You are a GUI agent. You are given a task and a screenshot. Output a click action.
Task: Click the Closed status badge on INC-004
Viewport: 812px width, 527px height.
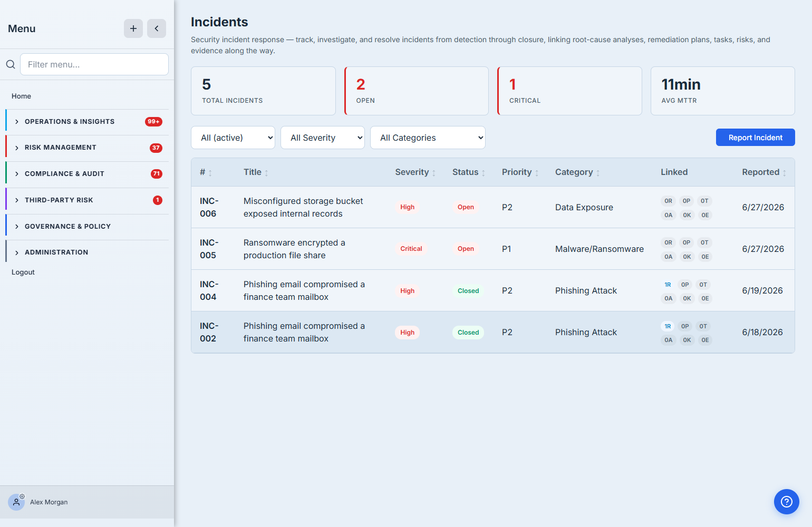coord(468,291)
